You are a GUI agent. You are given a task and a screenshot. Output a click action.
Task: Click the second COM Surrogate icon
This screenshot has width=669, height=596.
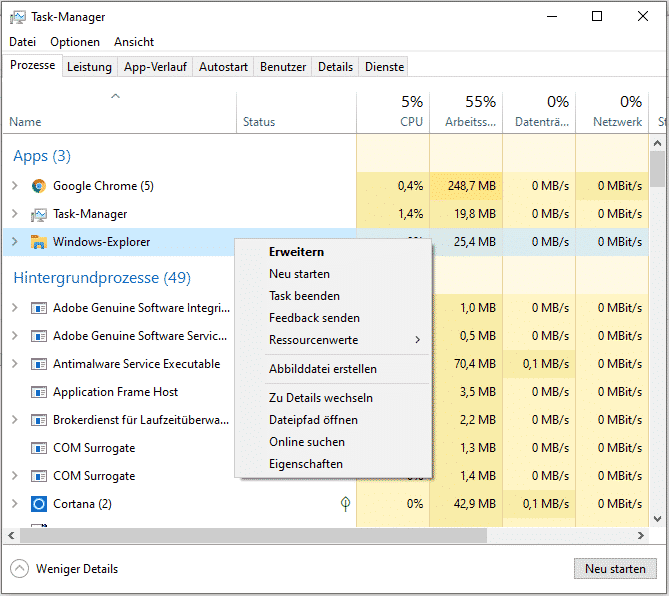point(39,476)
